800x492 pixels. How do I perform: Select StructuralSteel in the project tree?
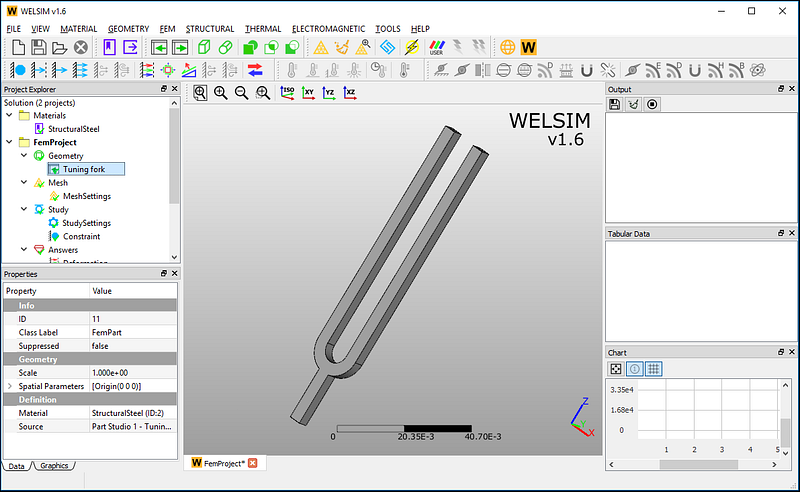(73, 129)
